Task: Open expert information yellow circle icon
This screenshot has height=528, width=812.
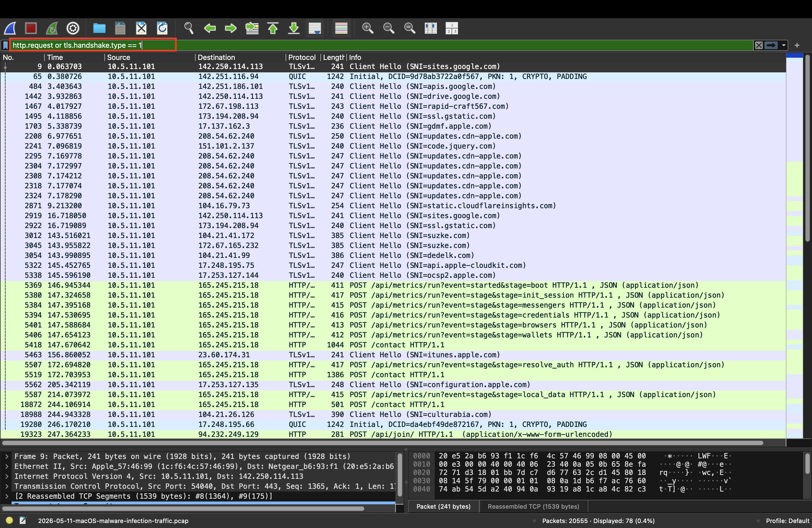Action: pos(9,521)
